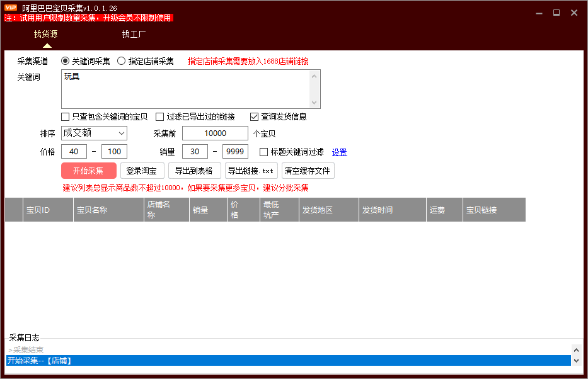The width and height of the screenshot is (588, 379).
Task: Click the minimum price field showing 40
Action: [x=74, y=152]
